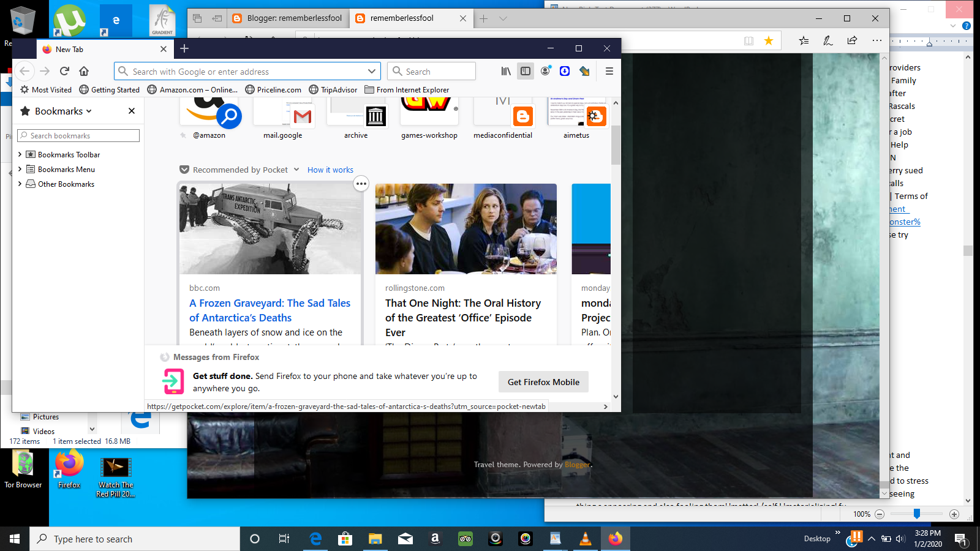Open A Frozen Graveyard article link
The height and width of the screenshot is (551, 980).
(269, 310)
